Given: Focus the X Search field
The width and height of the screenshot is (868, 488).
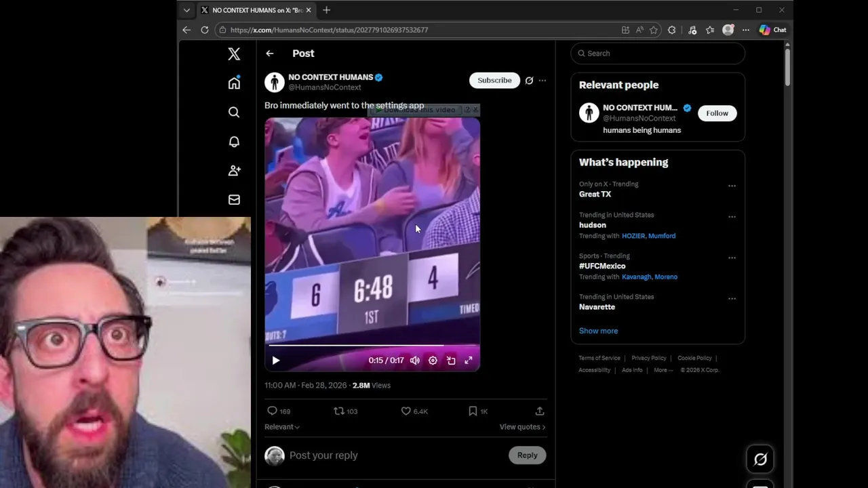Looking at the screenshot, I should coord(658,54).
